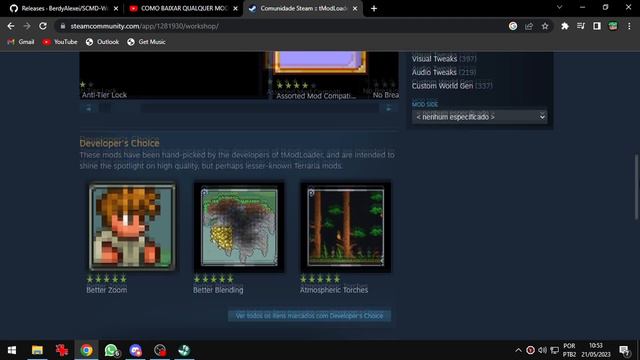Screen dimensions: 640x360
Task: Open the Outlook bookmark
Action: pos(102,42)
